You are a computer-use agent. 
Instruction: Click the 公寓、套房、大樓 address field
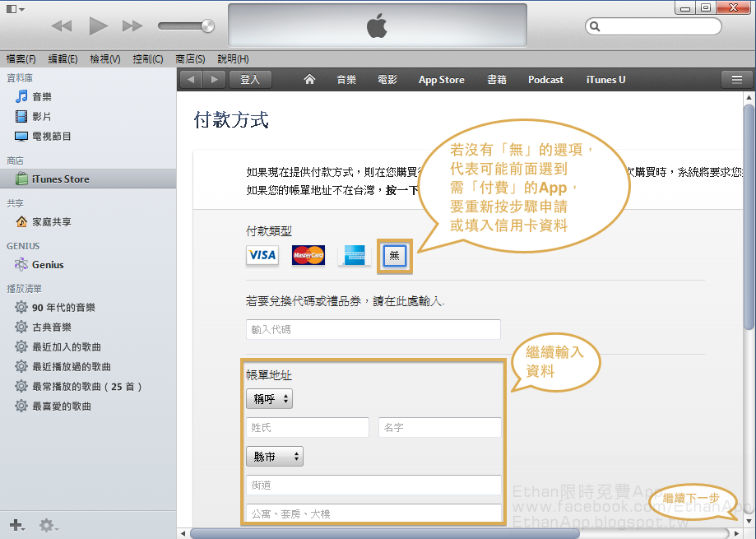(373, 513)
